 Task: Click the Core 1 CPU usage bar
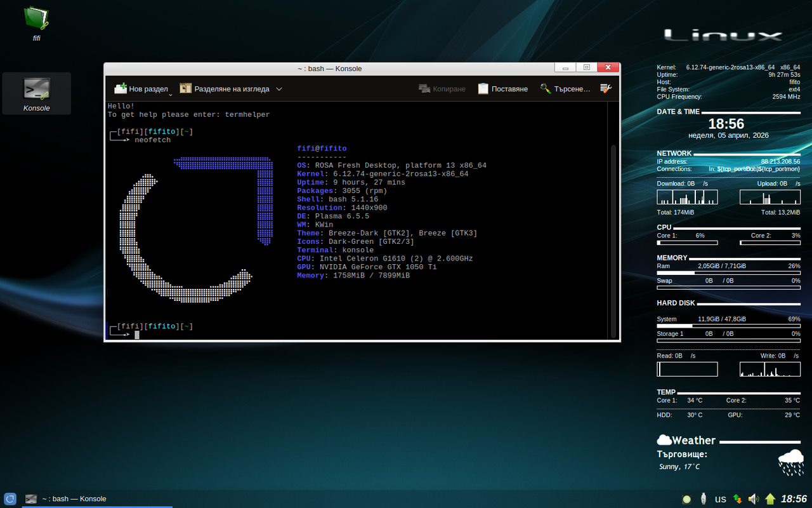pos(687,243)
